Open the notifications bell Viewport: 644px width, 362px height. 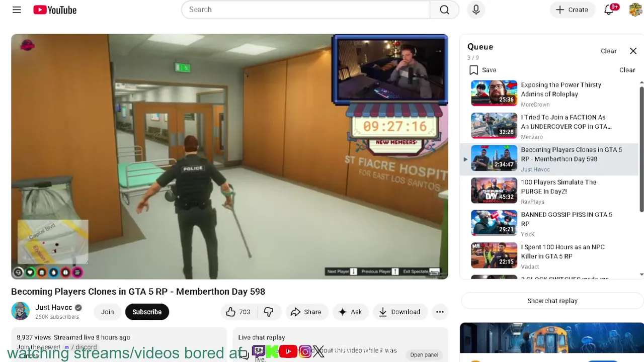tap(609, 10)
